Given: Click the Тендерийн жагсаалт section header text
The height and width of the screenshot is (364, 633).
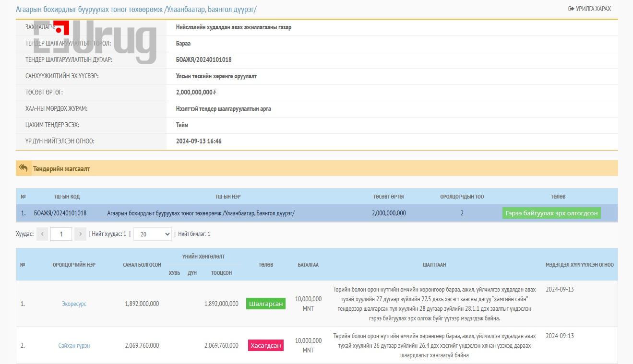Looking at the screenshot, I should tap(61, 169).
